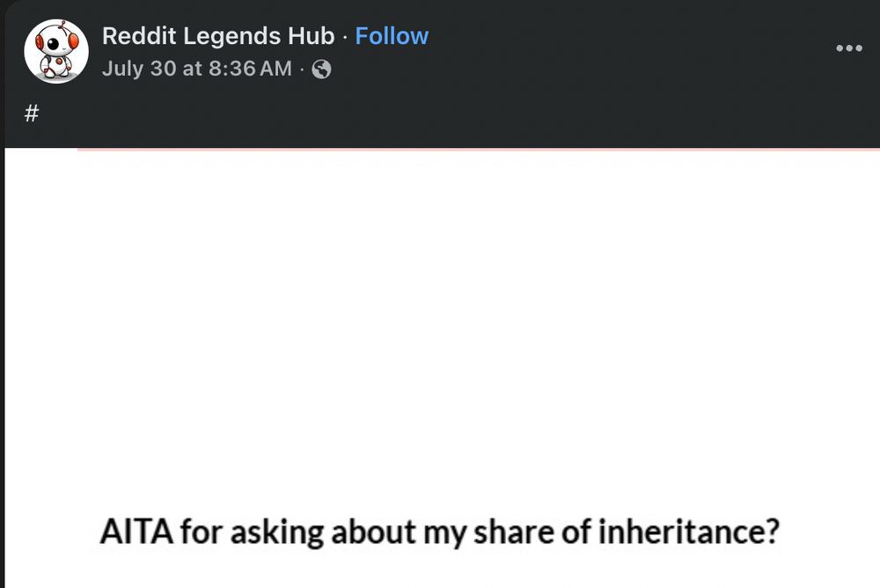
Task: Click the word inheritance in the image headline
Action: click(689, 532)
